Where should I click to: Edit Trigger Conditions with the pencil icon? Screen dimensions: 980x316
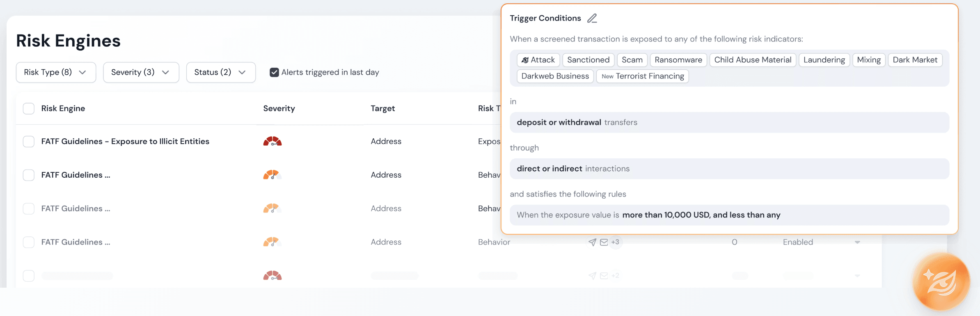coord(592,18)
